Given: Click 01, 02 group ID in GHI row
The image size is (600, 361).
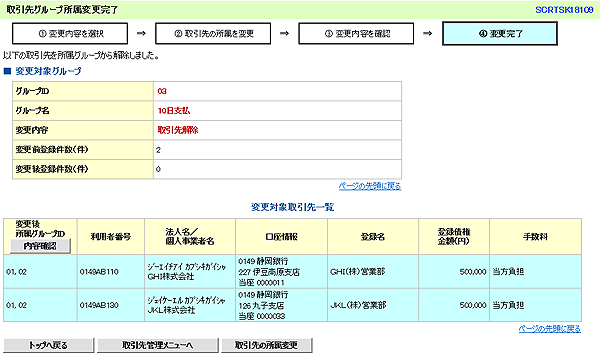Looking at the screenshot, I should pos(16,272).
